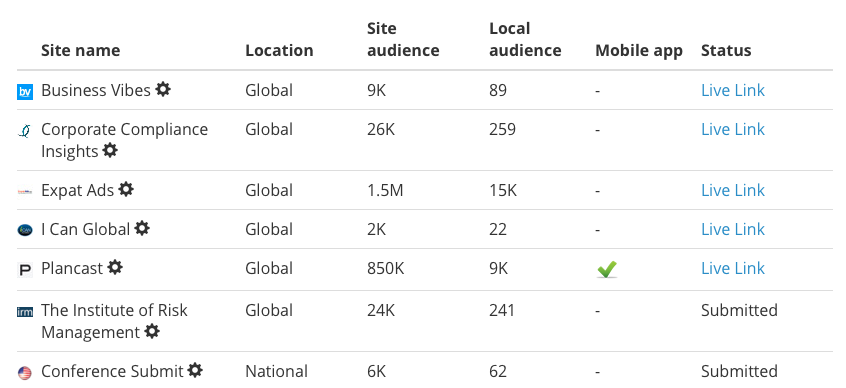
Task: Click the Site audience column header
Action: point(403,39)
